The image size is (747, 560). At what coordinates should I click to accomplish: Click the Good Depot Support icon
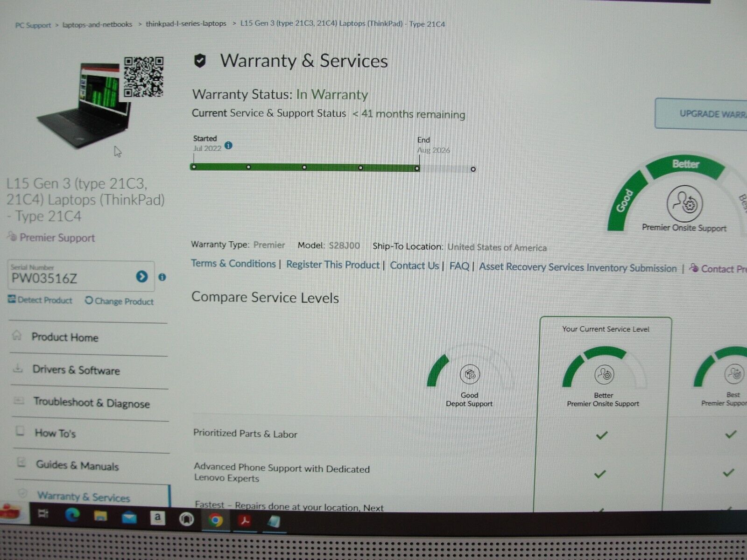click(x=470, y=374)
